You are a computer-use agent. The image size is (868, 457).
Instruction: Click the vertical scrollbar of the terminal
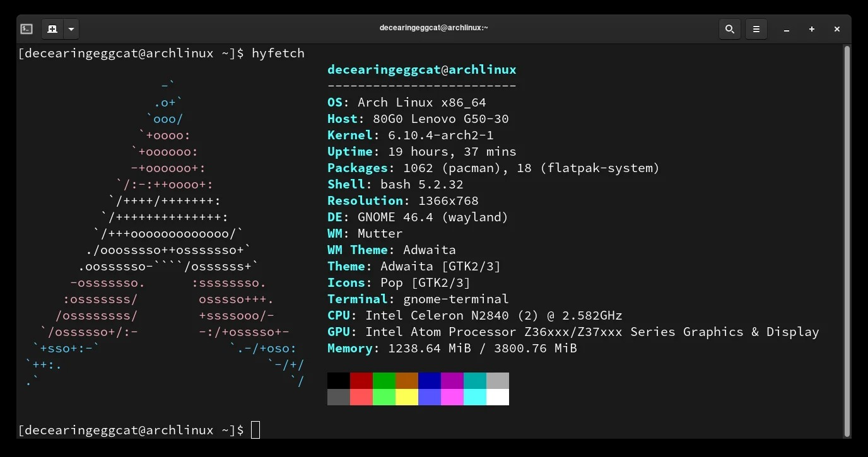click(x=847, y=240)
